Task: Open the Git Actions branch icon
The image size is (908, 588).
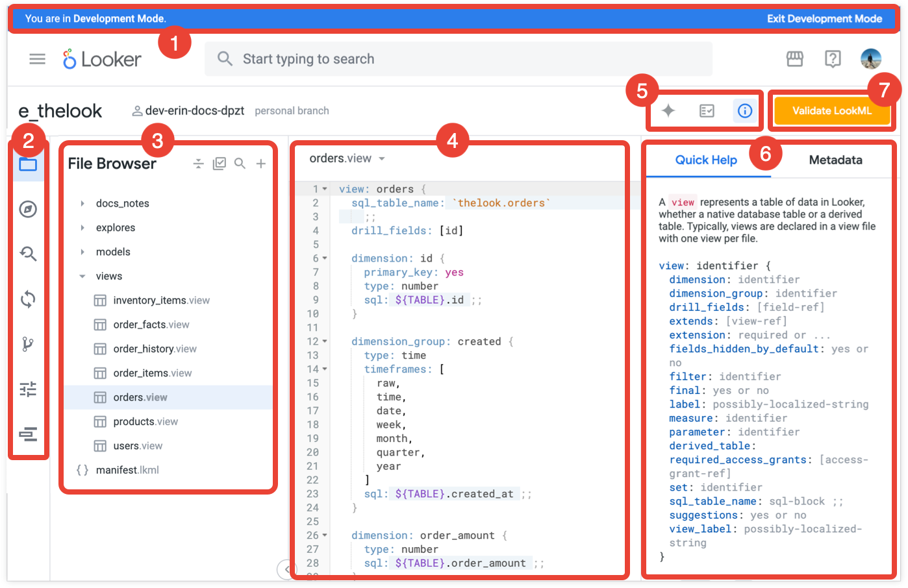Action: click(x=28, y=344)
